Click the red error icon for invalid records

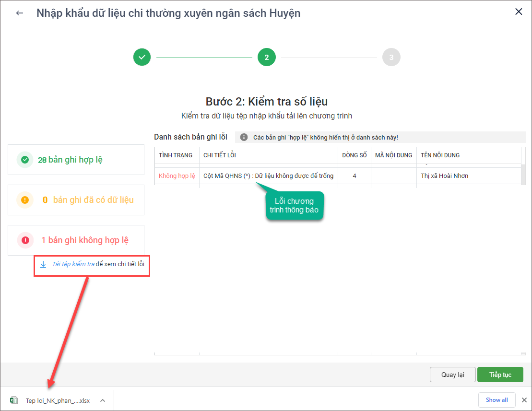click(25, 240)
